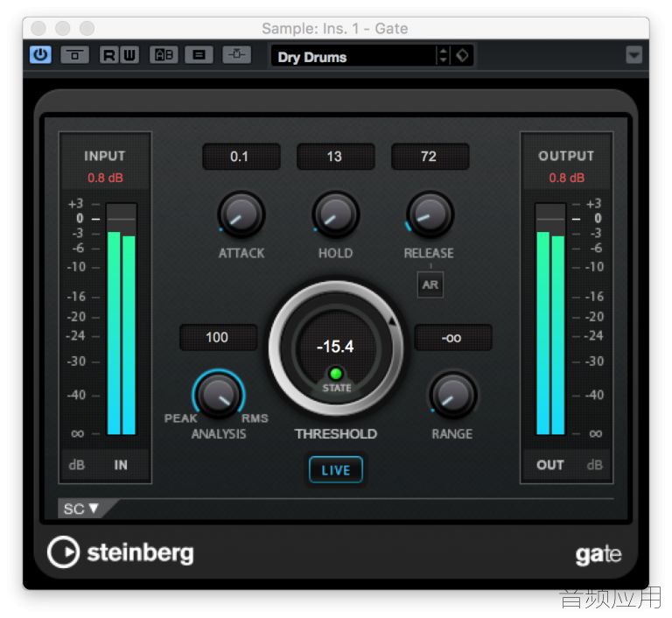
Task: Toggle the AR auto-release button
Action: 430,284
